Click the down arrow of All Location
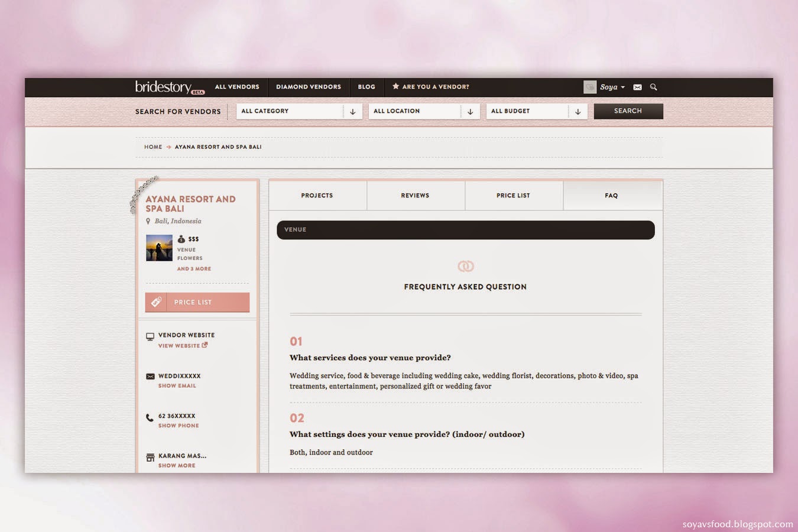Viewport: 798px width, 532px height. click(470, 111)
